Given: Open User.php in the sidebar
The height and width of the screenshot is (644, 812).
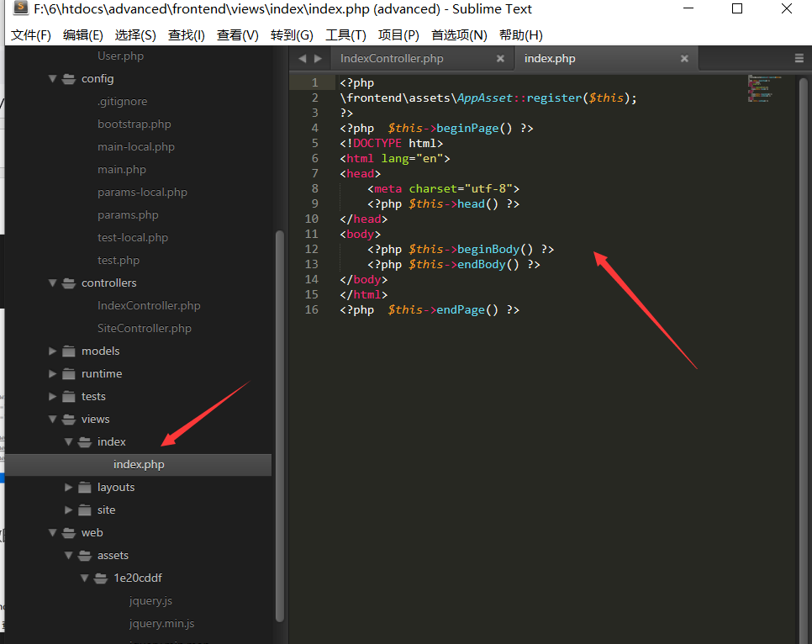Looking at the screenshot, I should [121, 56].
